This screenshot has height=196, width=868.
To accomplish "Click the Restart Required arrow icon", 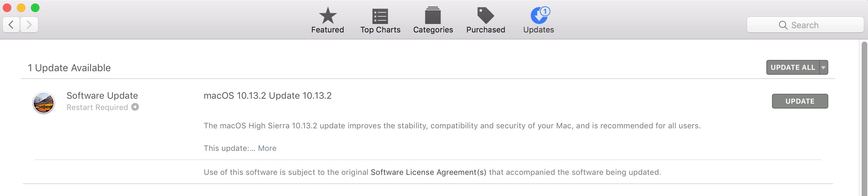I will (x=135, y=107).
